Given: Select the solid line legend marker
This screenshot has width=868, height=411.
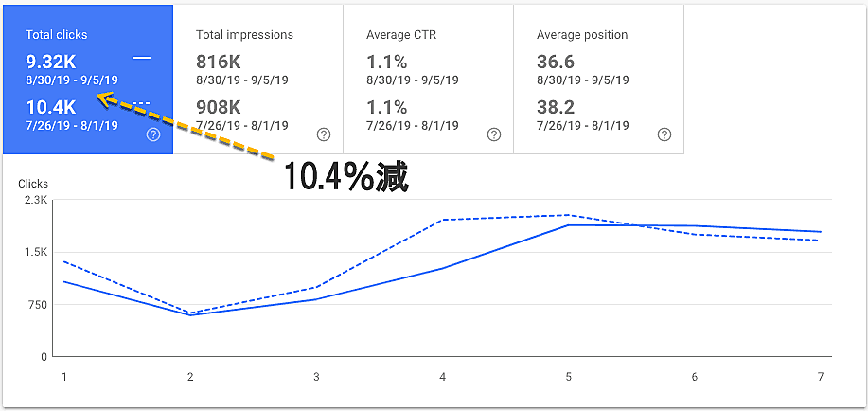Looking at the screenshot, I should pos(141,59).
